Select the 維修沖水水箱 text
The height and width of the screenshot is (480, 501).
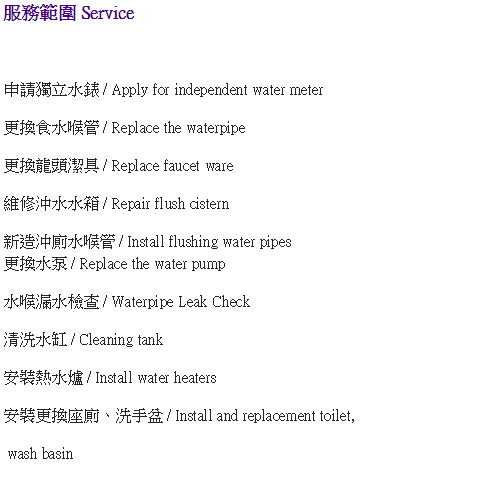click(x=52, y=204)
